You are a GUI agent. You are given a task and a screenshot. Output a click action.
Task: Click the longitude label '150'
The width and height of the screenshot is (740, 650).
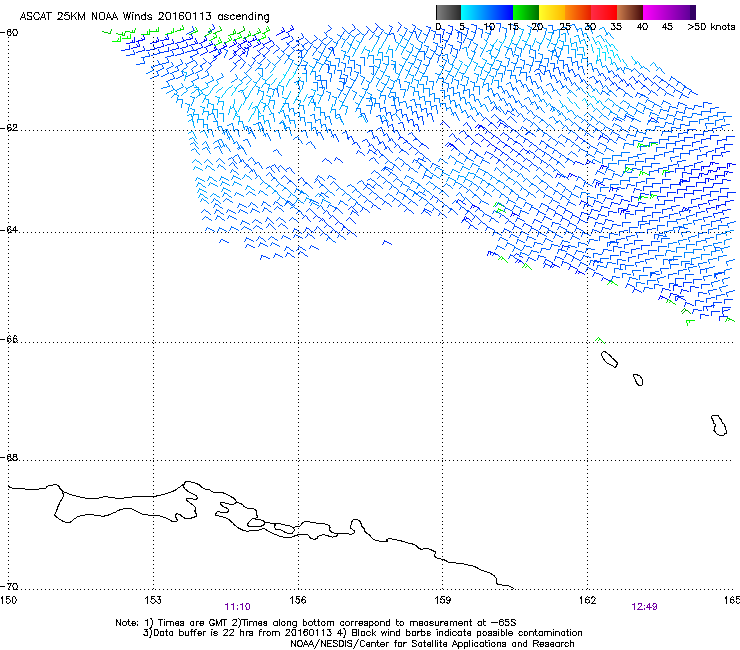tap(8, 600)
